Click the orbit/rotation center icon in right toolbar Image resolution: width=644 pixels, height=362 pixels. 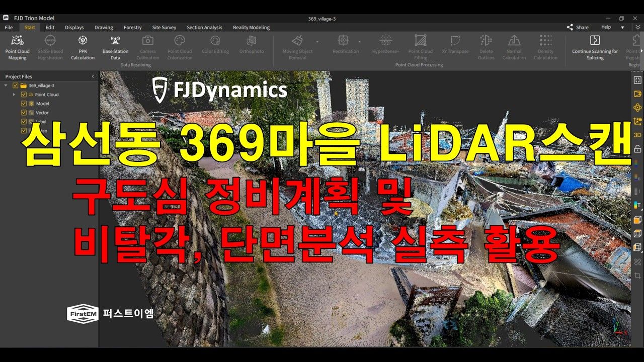point(637,108)
